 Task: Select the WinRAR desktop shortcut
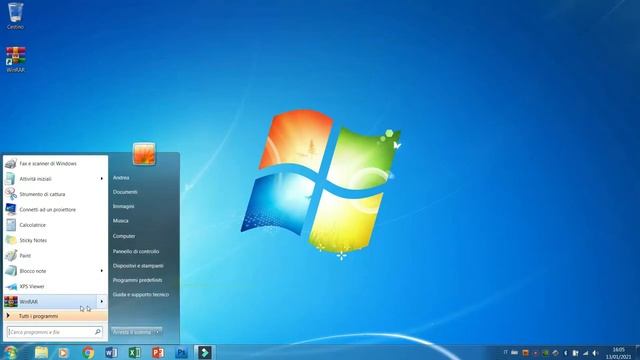[16, 60]
